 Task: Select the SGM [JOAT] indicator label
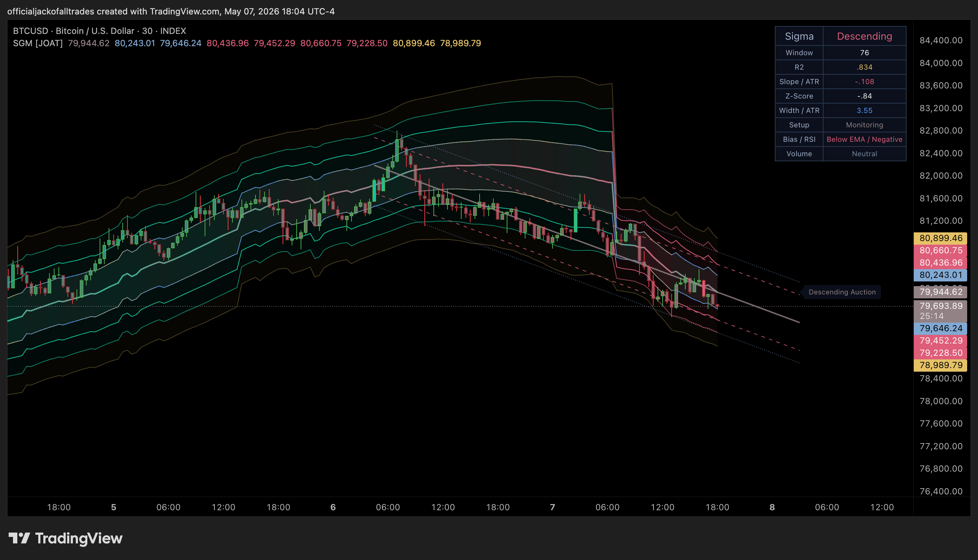[38, 43]
